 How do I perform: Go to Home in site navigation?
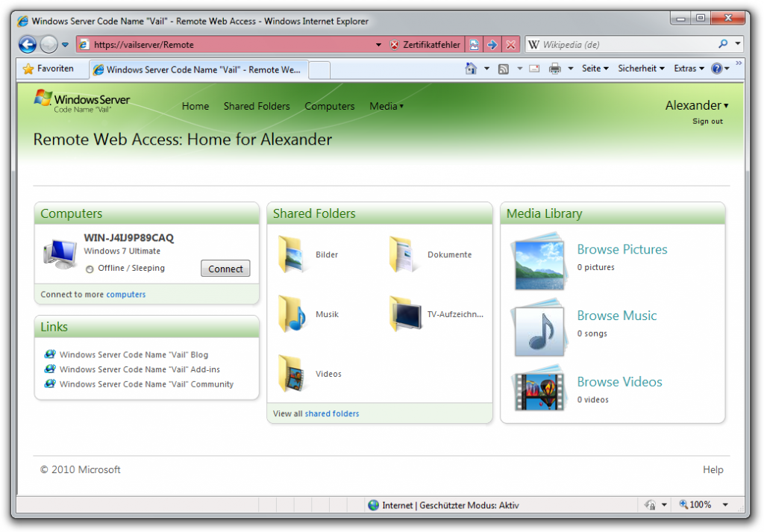point(195,106)
